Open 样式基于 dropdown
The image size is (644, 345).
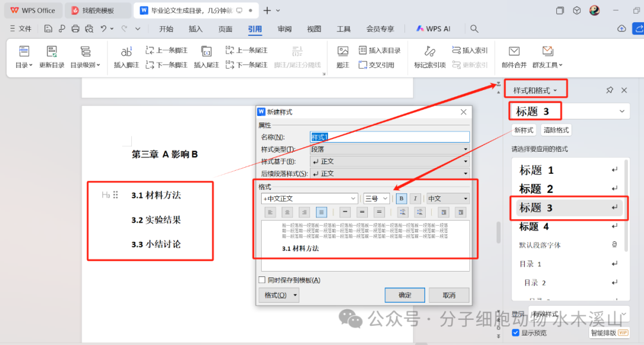(x=389, y=162)
